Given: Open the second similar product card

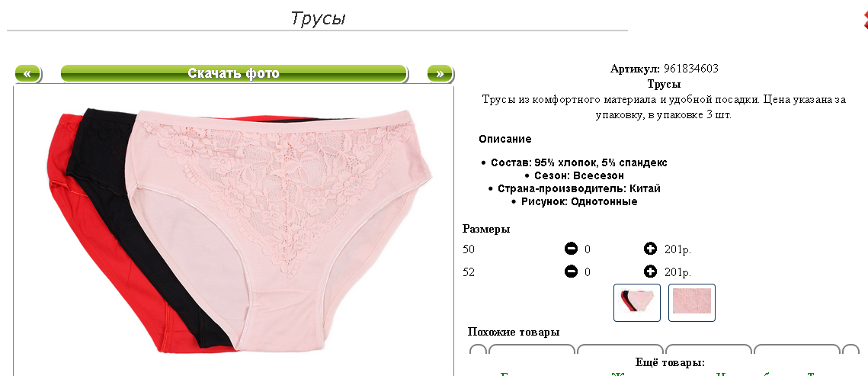Looking at the screenshot, I should coord(620,349).
